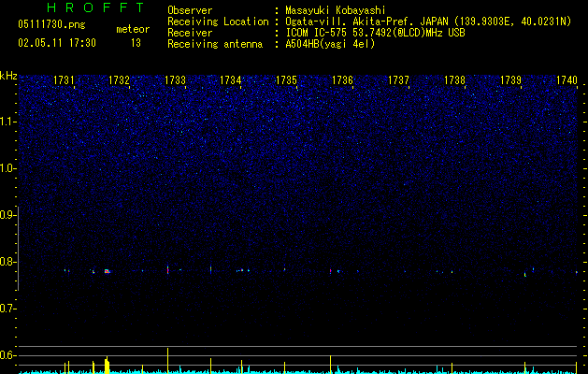This screenshot has height=374, width=588.
Task: Click the date stamp 02.05.11 17:30
Action: click(x=57, y=43)
